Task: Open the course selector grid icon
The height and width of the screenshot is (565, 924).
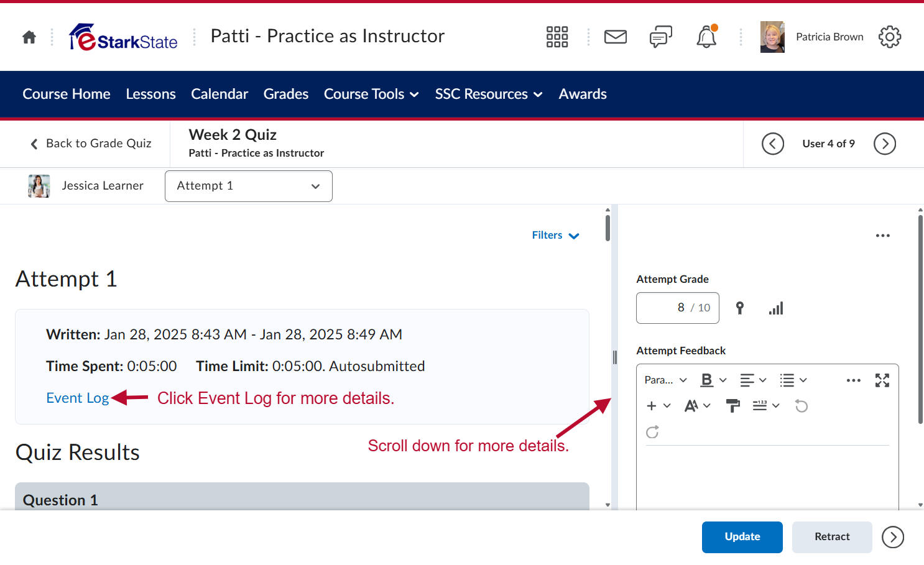Action: coord(557,37)
